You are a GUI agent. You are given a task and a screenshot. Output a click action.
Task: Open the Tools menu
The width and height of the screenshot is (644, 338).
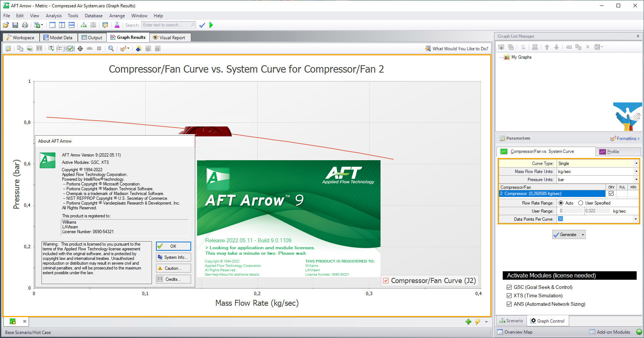point(73,16)
